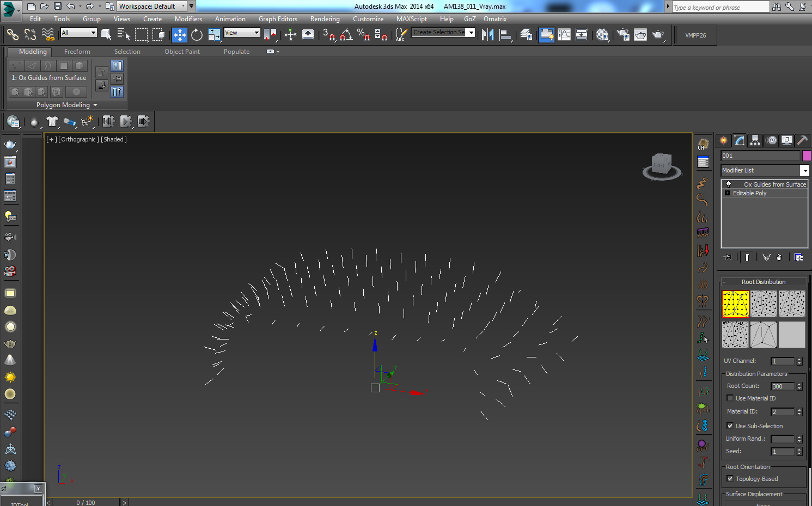Uncheck the Use Sub-Selection option
The width and height of the screenshot is (812, 506).
coord(730,426)
